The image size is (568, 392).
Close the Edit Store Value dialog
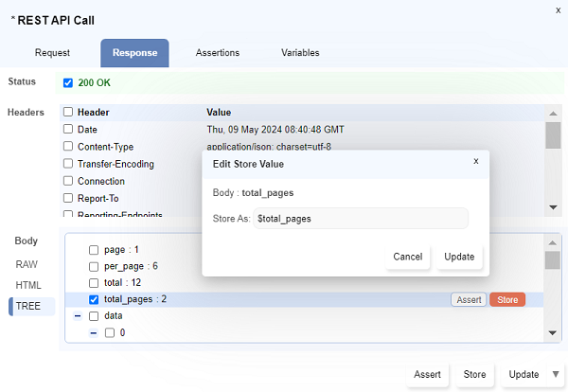pos(475,161)
